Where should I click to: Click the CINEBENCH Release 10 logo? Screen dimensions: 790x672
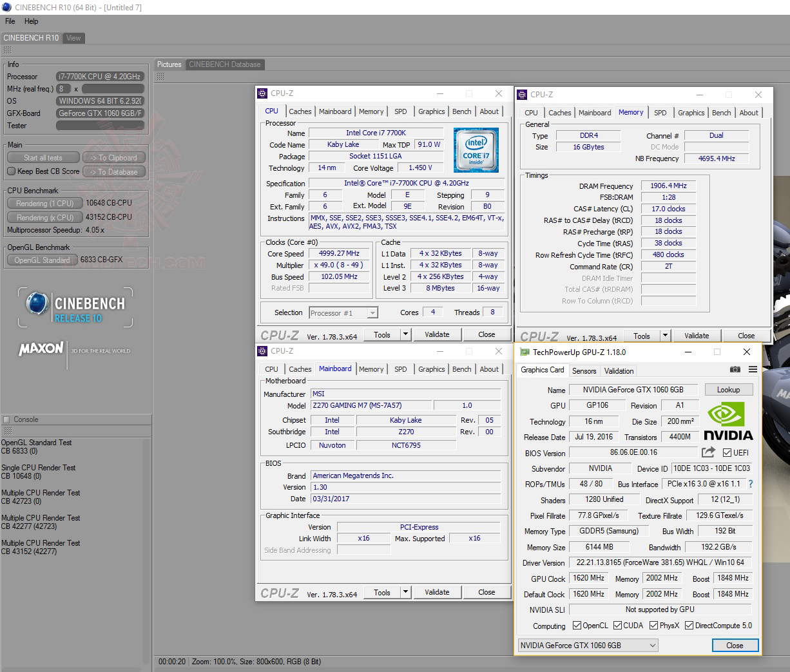pos(75,307)
